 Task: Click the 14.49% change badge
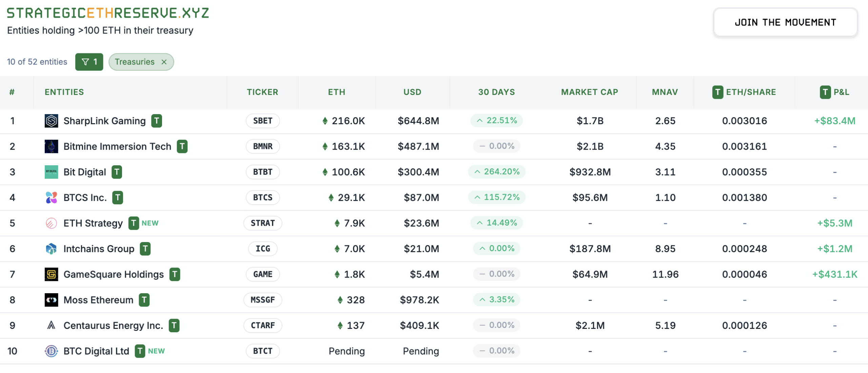pos(496,223)
